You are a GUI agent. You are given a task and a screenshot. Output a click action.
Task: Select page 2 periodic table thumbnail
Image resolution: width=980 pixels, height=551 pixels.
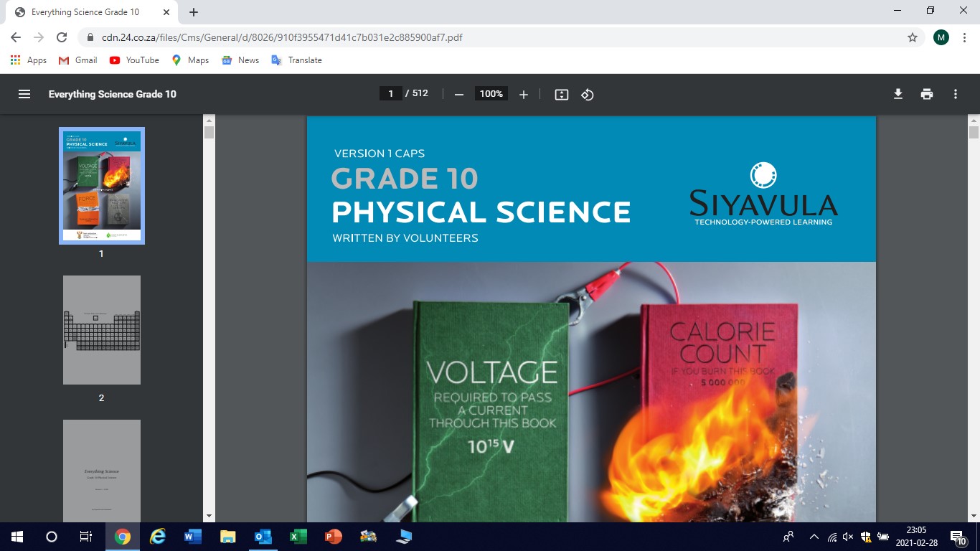point(102,330)
